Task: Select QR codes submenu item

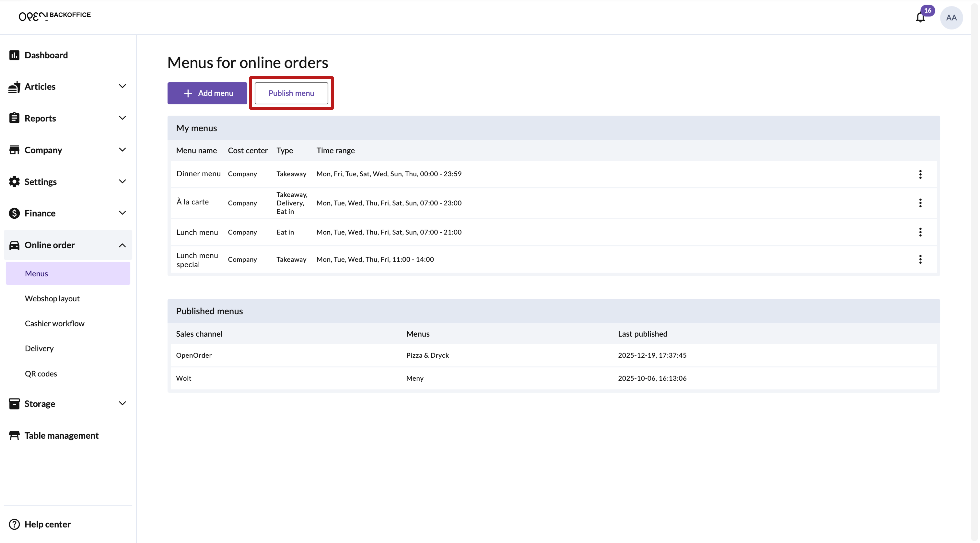Action: point(41,374)
